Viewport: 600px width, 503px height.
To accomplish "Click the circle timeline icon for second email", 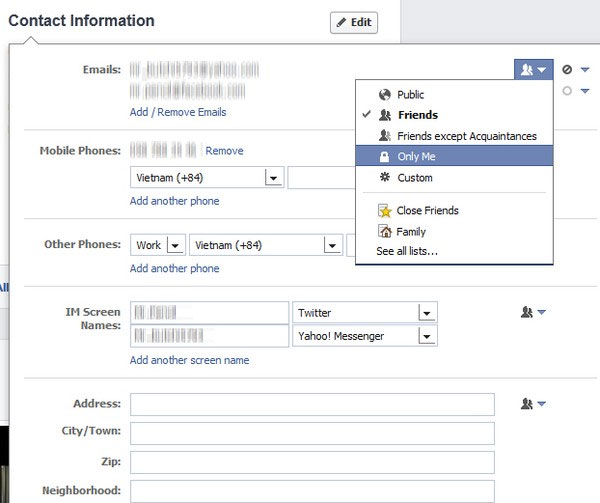I will (567, 91).
